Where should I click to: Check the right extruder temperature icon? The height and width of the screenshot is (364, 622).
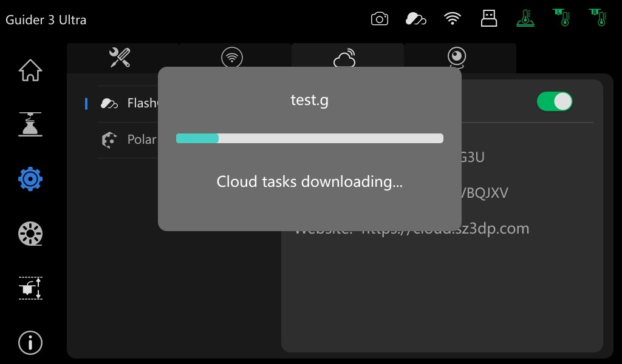click(x=598, y=18)
